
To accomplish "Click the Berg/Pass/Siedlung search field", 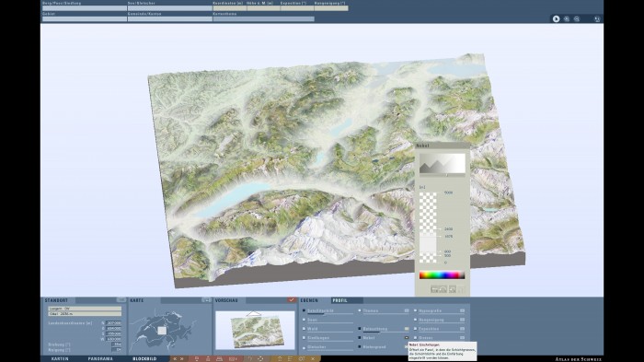I will coord(85,8).
